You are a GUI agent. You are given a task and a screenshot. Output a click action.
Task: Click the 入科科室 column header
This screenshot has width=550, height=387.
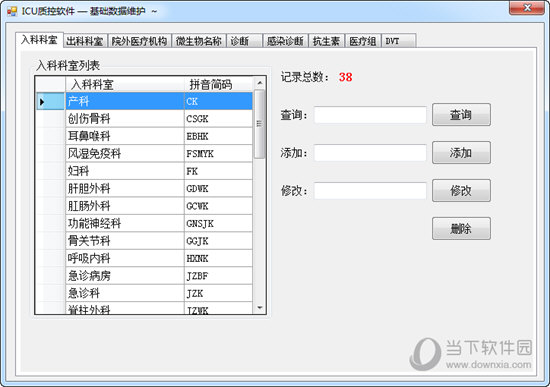pyautogui.click(x=125, y=84)
